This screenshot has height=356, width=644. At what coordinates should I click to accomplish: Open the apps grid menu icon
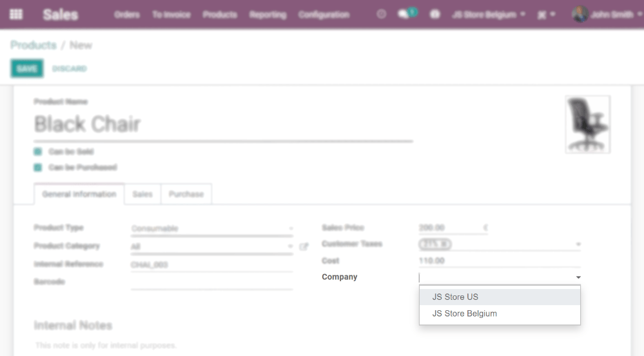pos(16,14)
